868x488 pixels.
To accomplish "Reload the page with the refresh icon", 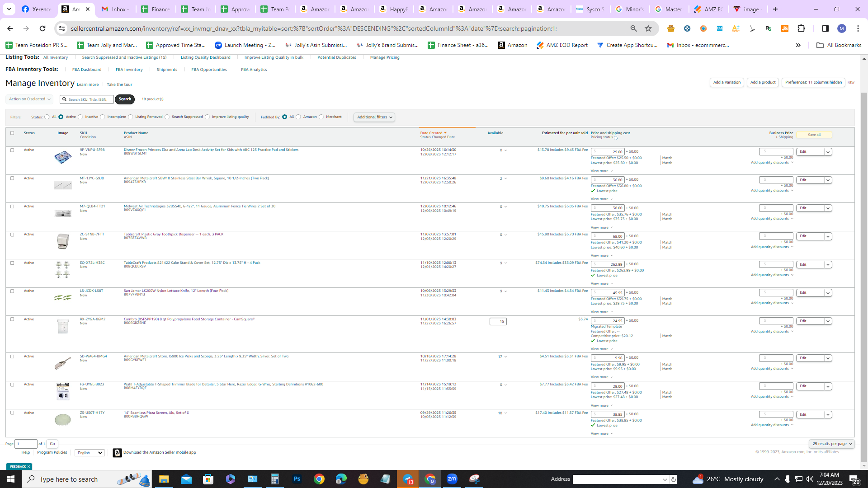I will tap(42, 28).
